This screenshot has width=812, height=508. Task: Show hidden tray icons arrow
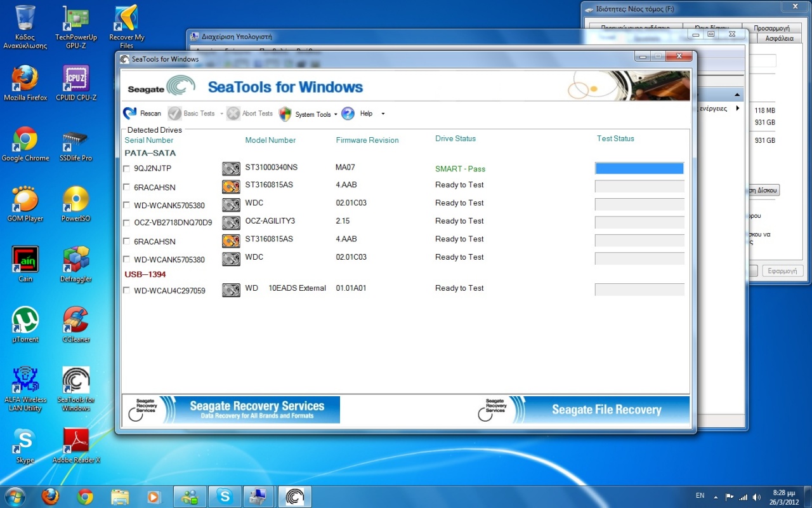[716, 497]
